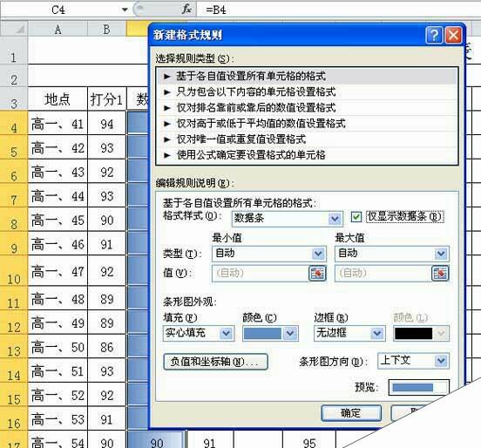The image size is (481, 448).
Task: Click cell 高一、47
Action: 58,271
